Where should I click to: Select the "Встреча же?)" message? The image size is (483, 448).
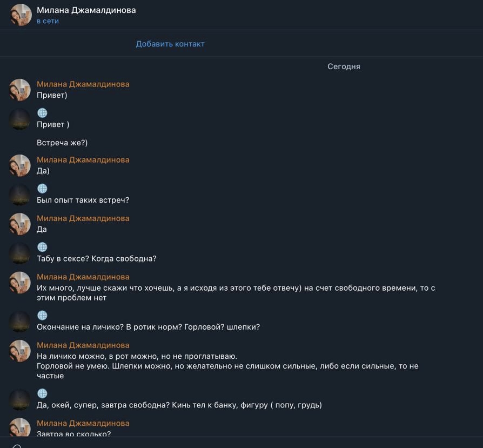pos(62,143)
